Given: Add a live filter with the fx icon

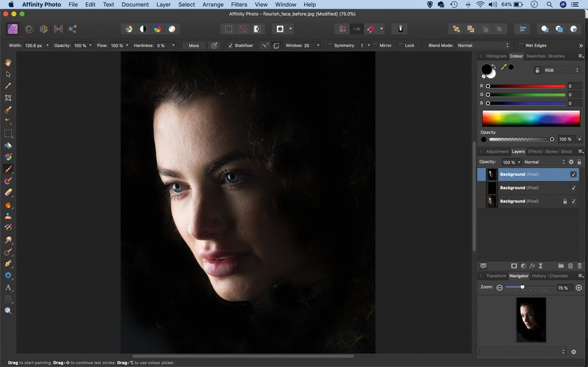Looking at the screenshot, I should (532, 265).
